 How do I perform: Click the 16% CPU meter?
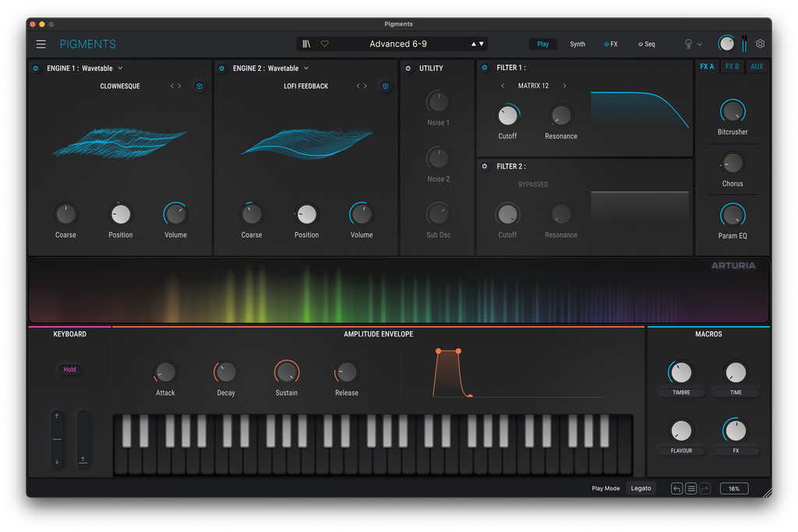point(734,488)
